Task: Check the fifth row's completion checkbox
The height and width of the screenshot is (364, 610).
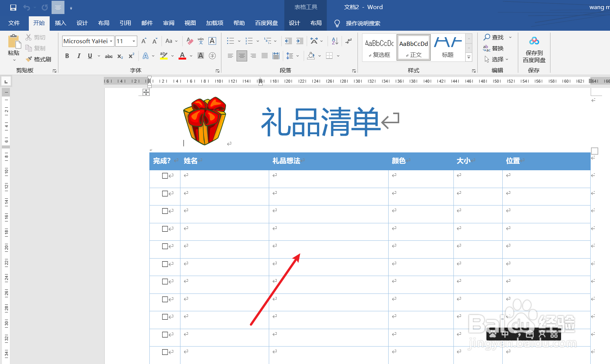Action: [x=165, y=246]
